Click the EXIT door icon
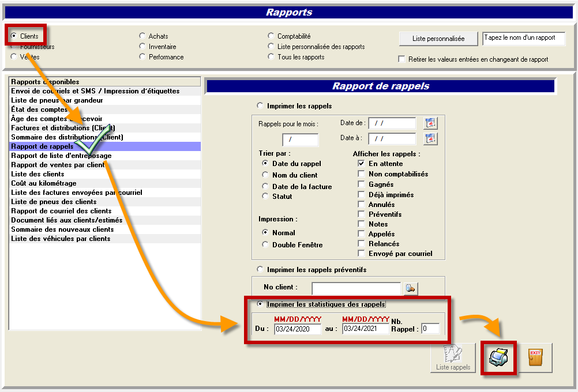 coord(535,358)
